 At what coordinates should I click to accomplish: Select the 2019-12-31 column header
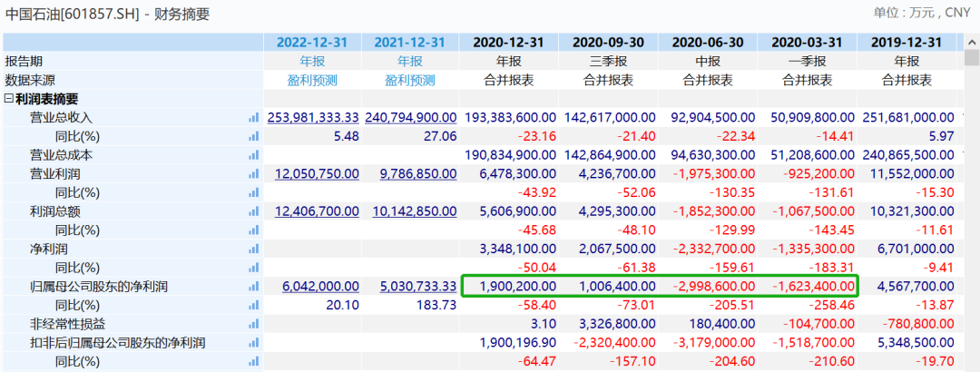(906, 43)
